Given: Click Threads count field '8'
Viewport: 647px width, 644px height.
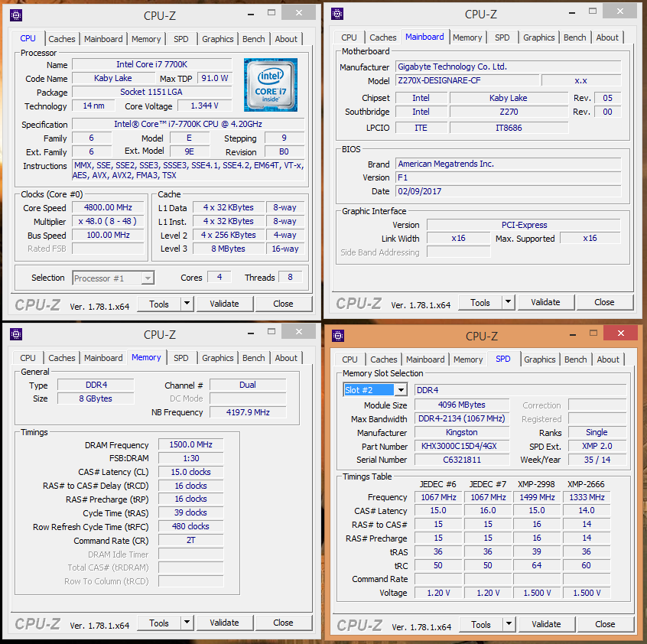Looking at the screenshot, I should [x=290, y=277].
